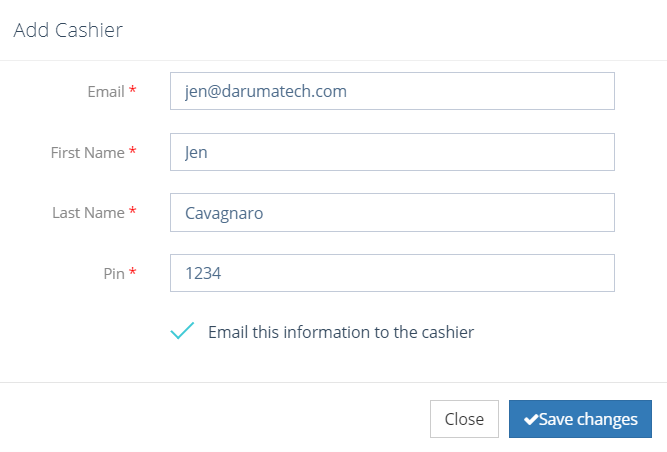Click the red asterisk beside Last Name
Viewport: 667px width, 452px height.
point(133,210)
